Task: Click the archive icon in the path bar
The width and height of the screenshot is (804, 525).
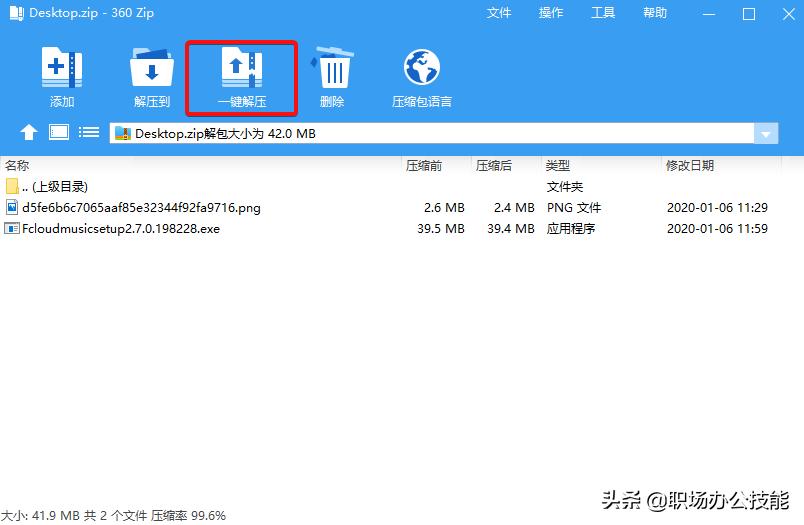Action: pos(123,133)
